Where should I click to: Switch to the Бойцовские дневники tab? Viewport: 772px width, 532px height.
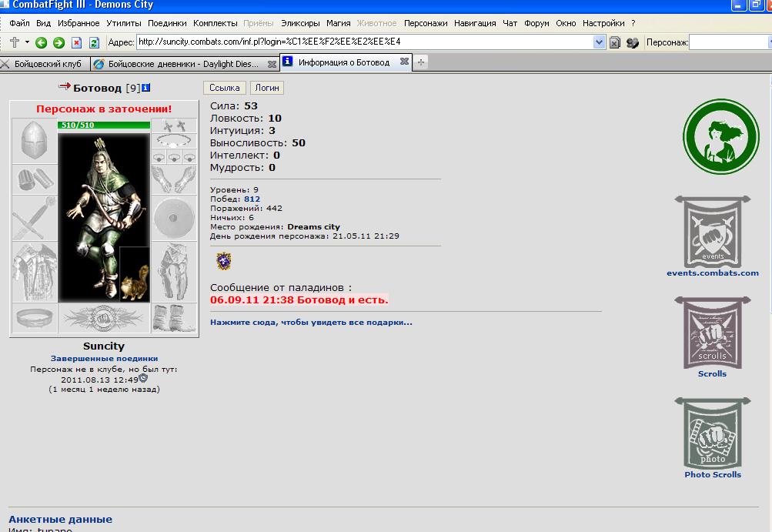(183, 64)
